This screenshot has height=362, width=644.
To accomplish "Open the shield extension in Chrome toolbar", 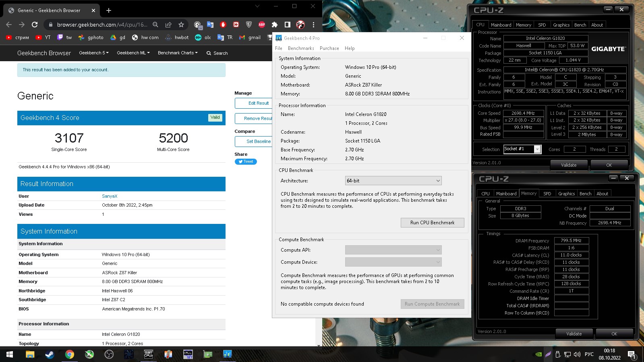I will coord(249,25).
